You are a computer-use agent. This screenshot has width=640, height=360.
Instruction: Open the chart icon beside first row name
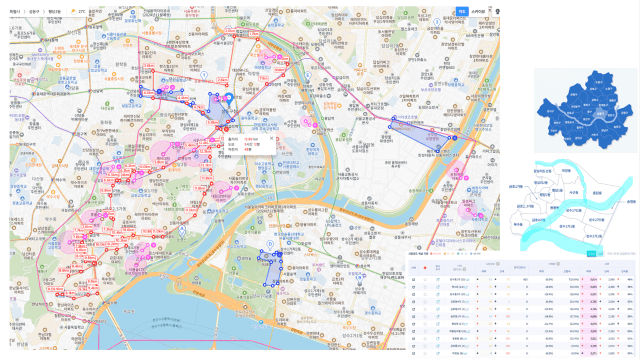(467, 280)
